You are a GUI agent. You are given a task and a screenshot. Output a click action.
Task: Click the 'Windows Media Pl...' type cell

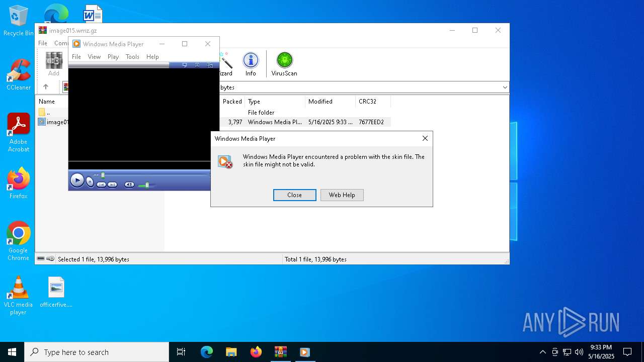click(x=275, y=122)
